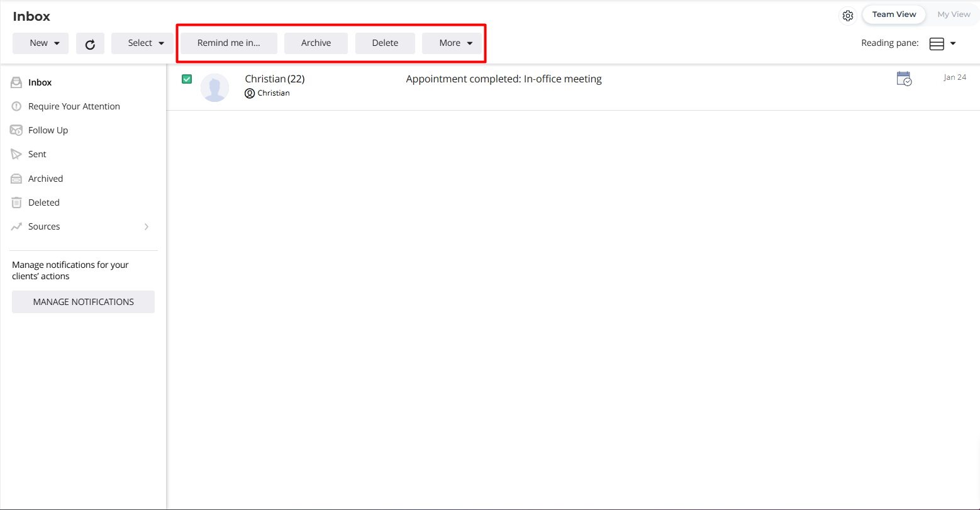Image resolution: width=980 pixels, height=510 pixels.
Task: Open the New dropdown
Action: point(40,43)
